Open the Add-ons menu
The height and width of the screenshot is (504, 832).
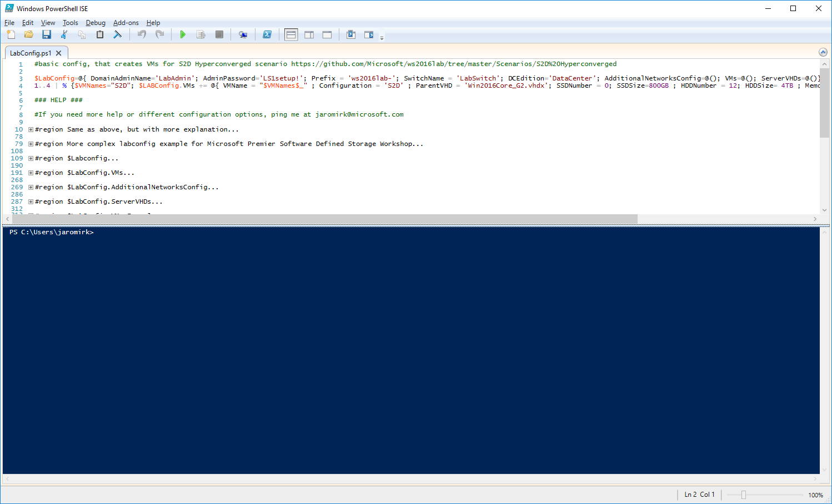[126, 23]
